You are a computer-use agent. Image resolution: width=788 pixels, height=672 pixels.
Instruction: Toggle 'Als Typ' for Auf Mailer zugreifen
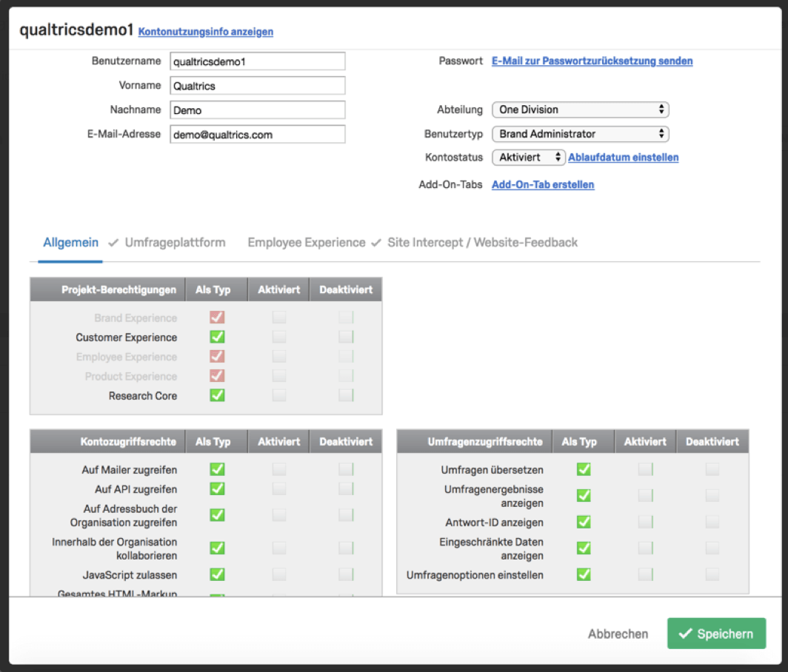tap(217, 470)
